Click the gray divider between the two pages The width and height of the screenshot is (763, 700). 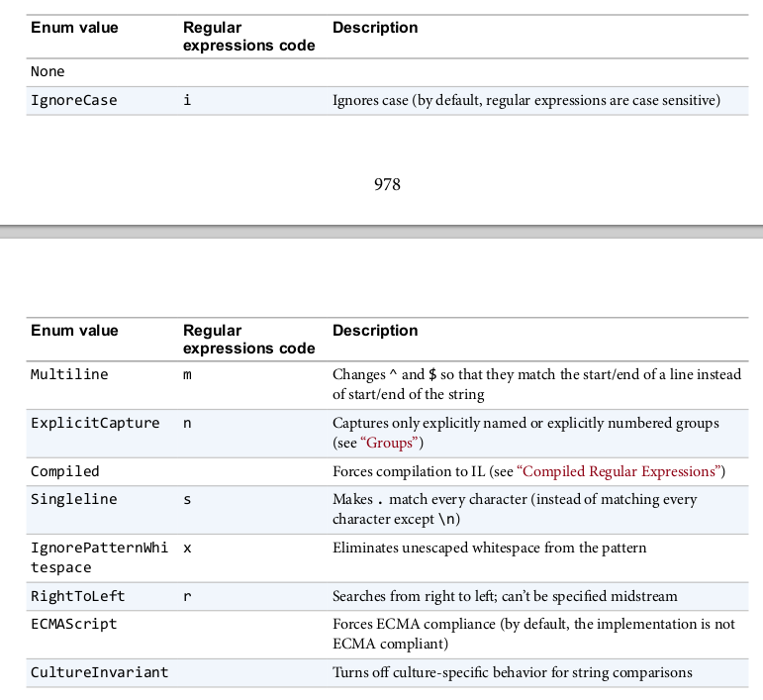[381, 232]
